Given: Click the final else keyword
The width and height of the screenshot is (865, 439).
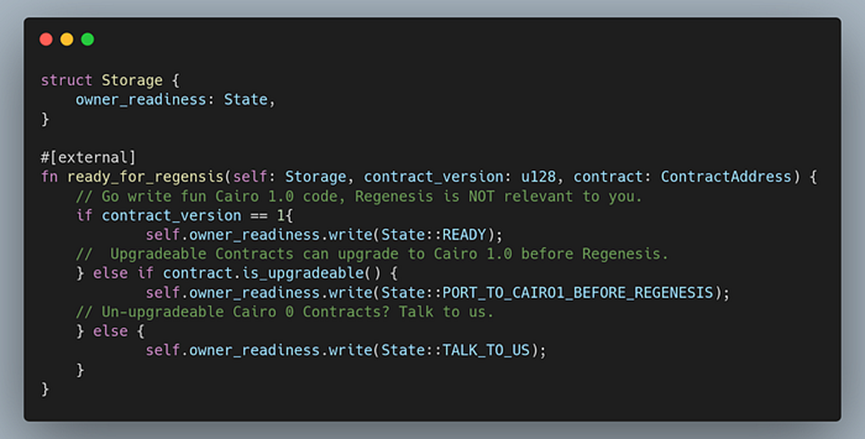Looking at the screenshot, I should [110, 331].
